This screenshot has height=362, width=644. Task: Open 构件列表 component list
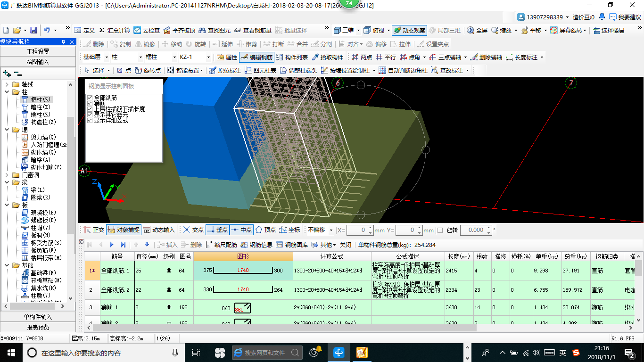point(292,58)
